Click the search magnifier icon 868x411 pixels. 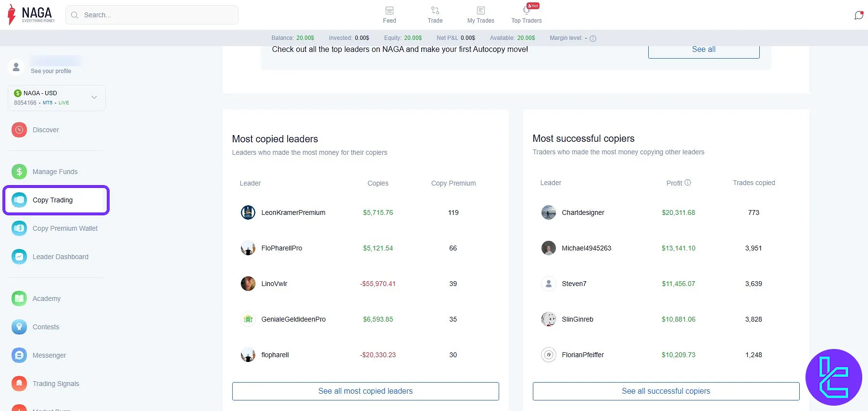point(75,15)
